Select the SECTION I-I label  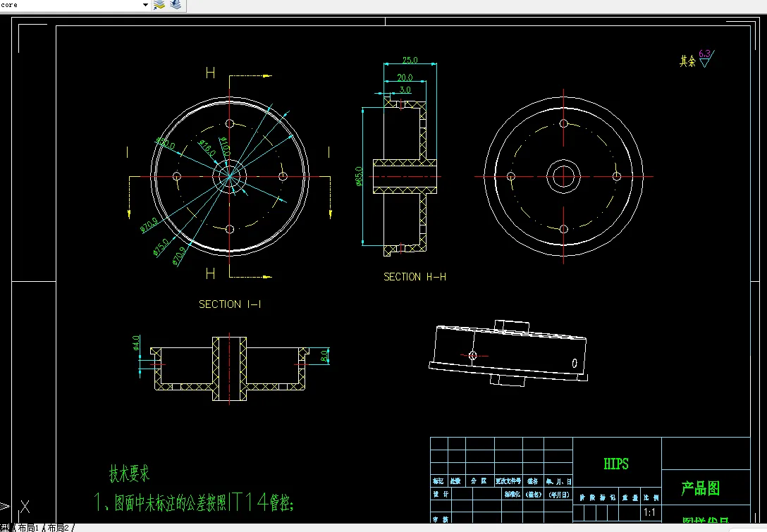click(230, 304)
